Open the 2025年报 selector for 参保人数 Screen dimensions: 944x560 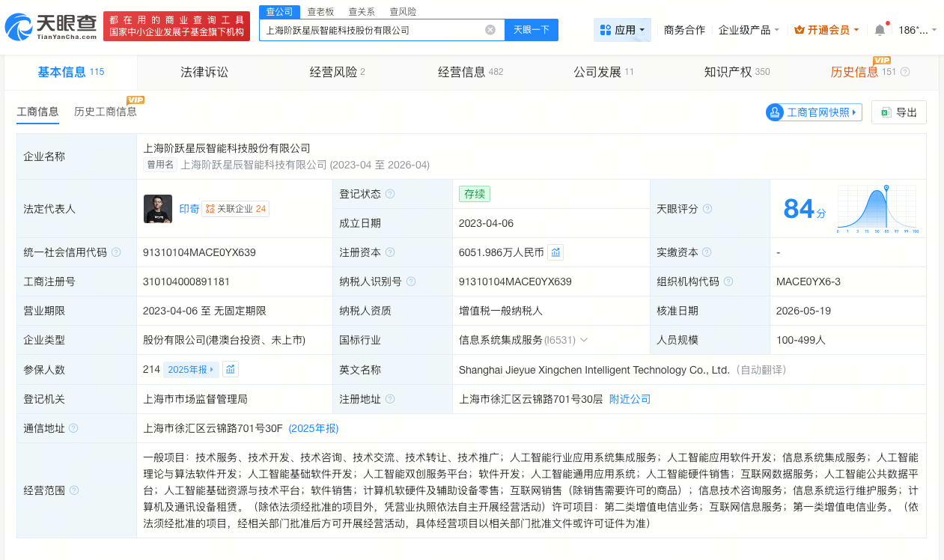[192, 369]
